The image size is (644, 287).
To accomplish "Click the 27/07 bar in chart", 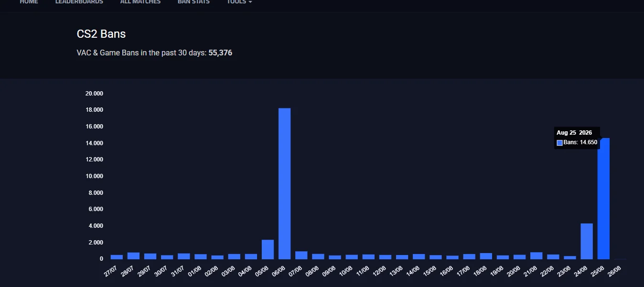I will pos(117,257).
